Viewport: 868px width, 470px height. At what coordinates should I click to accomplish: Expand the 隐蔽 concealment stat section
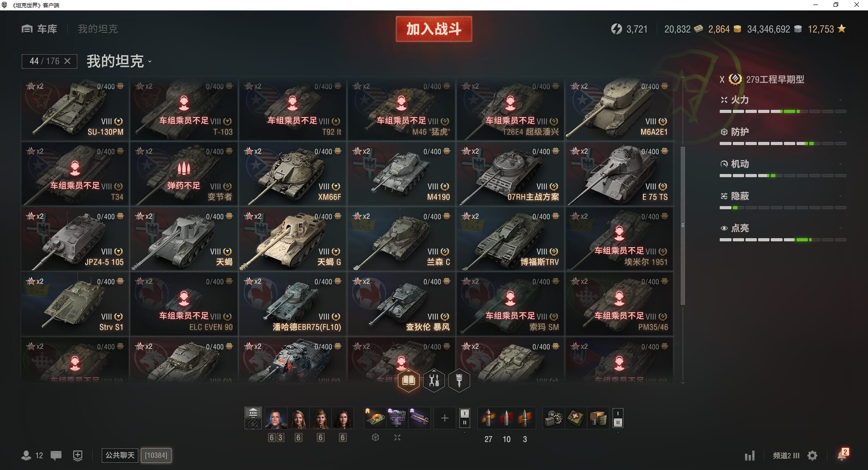[783, 196]
